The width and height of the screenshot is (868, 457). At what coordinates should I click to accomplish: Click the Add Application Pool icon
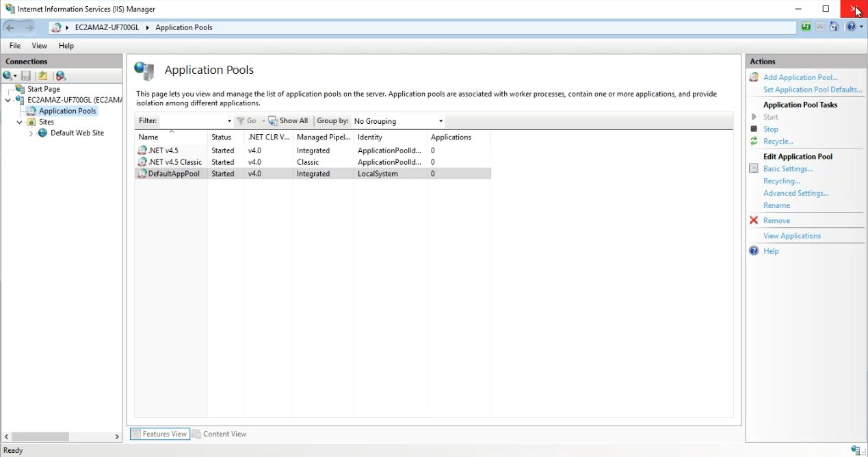754,77
